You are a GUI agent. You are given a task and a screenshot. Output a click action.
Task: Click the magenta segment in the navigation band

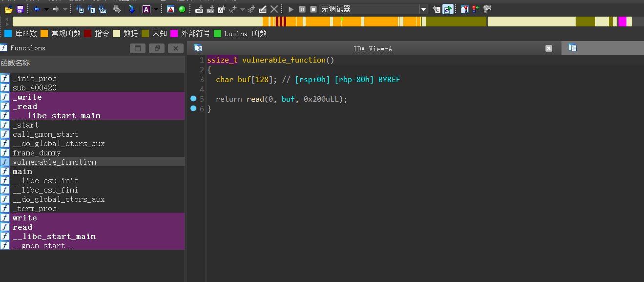pyautogui.click(x=623, y=22)
